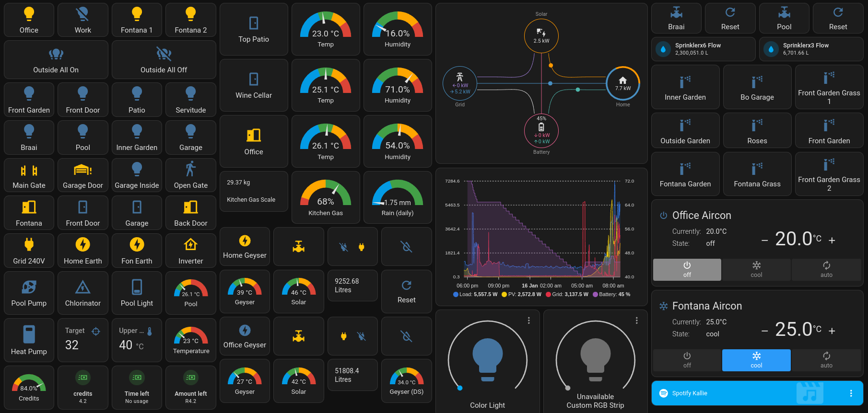Toggle the Color Light bulb

tap(487, 359)
